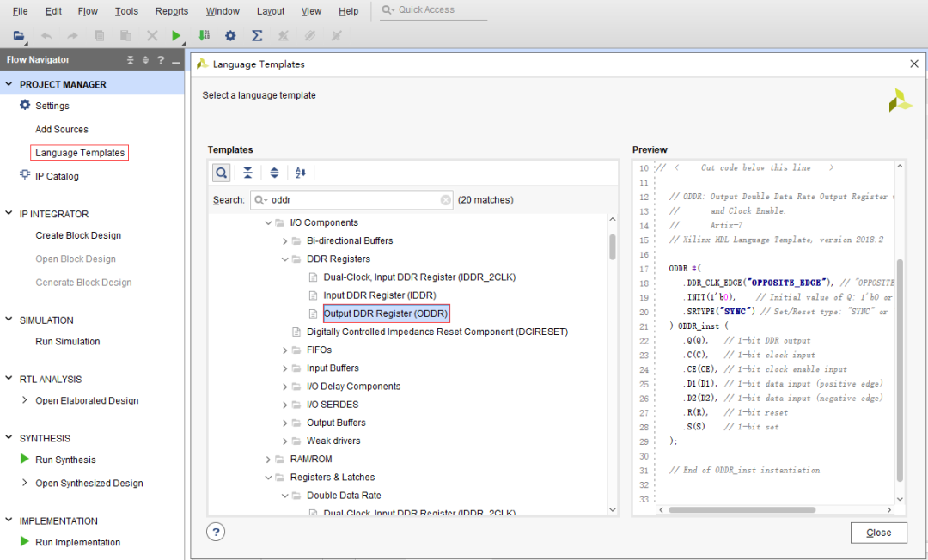Collapse the DDR Registers folder
This screenshot has width=928, height=560.
tap(285, 259)
